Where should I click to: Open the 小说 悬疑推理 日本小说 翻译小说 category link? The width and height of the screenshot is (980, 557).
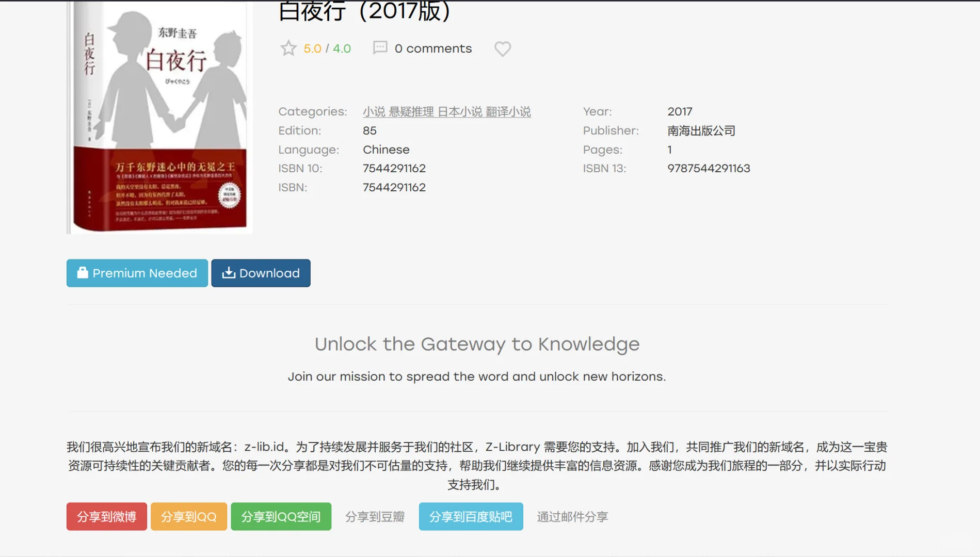(447, 111)
